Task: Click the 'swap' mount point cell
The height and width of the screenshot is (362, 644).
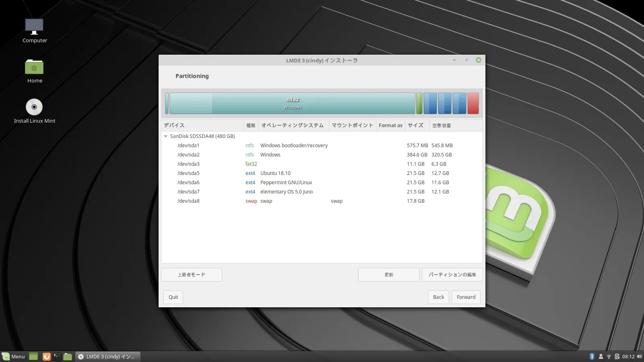Action: point(337,201)
